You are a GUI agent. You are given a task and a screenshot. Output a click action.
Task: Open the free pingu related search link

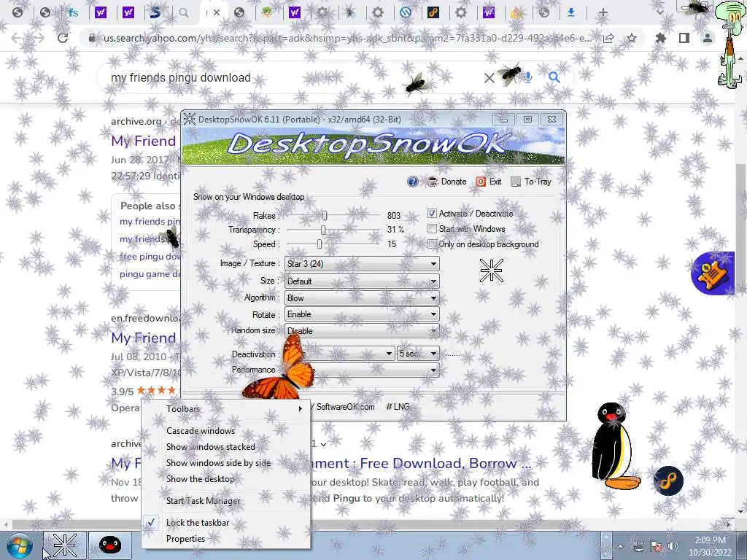tap(150, 257)
